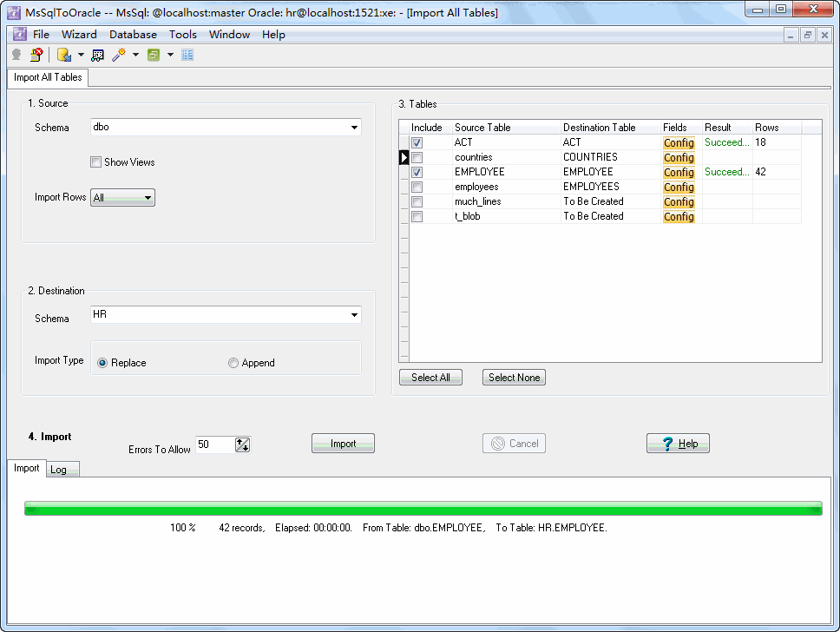Click the Help button with question mark
This screenshot has height=632, width=840.
(678, 444)
